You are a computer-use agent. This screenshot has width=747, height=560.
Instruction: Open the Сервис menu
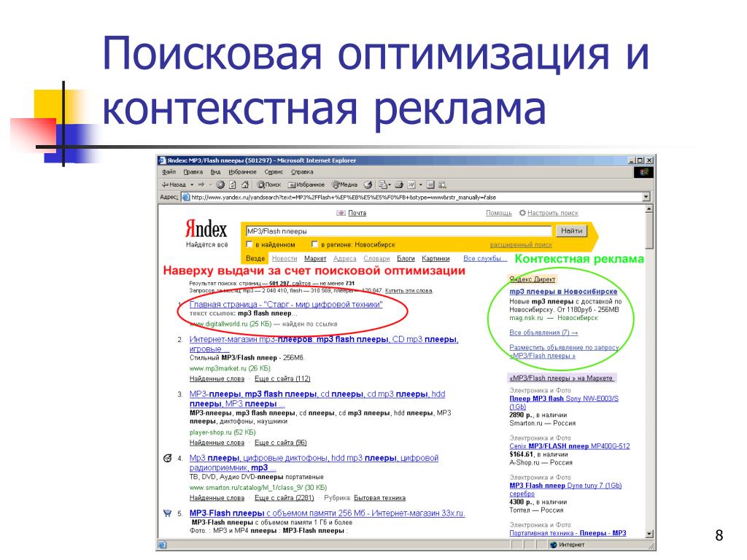274,172
